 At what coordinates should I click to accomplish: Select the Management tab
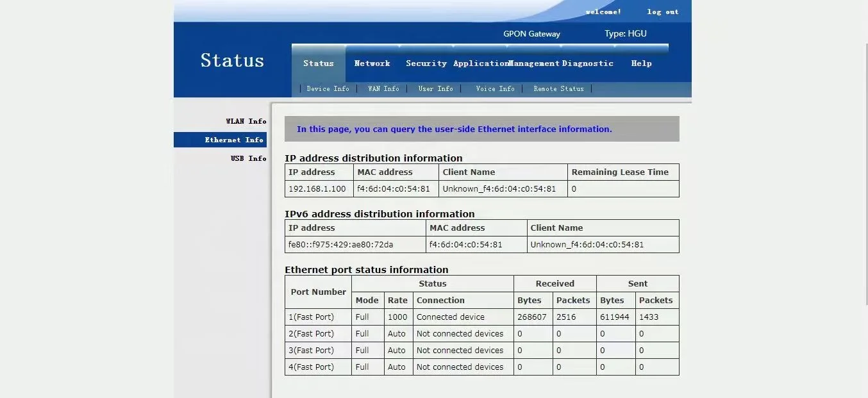tap(534, 63)
